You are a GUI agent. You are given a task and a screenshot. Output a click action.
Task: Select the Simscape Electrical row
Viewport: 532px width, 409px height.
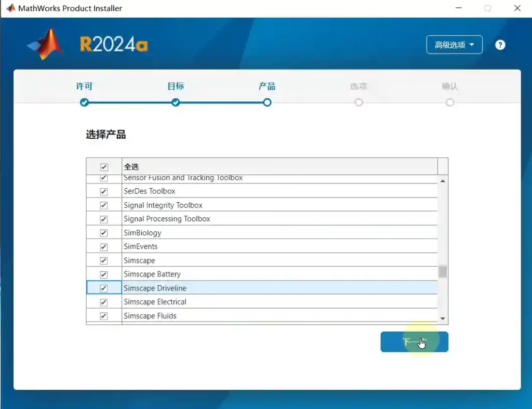pyautogui.click(x=155, y=302)
